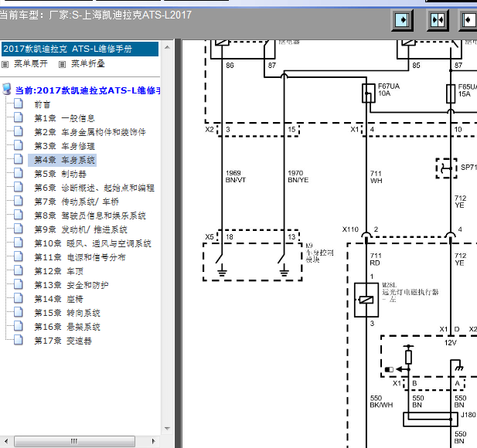Open 第17章 变速器
Screen dimensions: 477x448
pos(63,341)
